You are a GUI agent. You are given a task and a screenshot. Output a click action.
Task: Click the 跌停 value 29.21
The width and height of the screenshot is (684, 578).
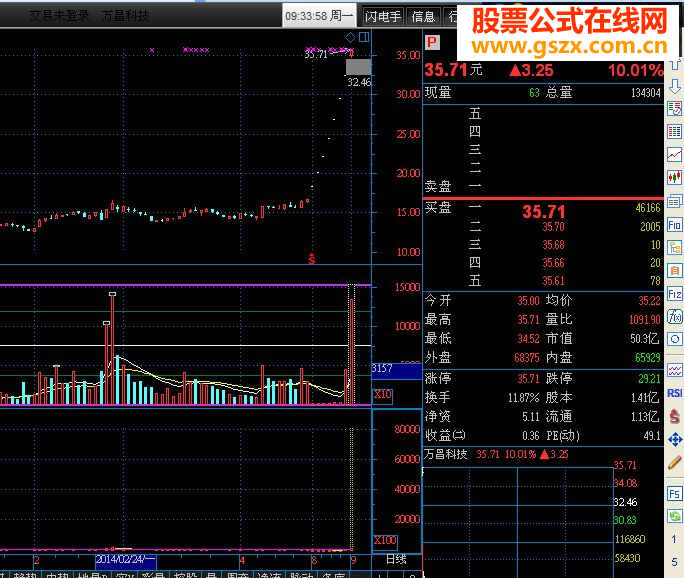649,379
